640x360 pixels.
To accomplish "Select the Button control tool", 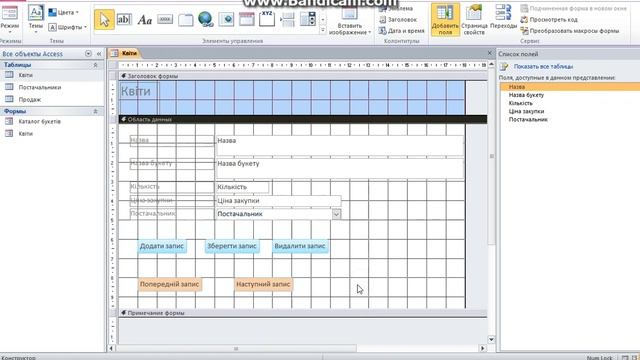I will pyautogui.click(x=165, y=19).
